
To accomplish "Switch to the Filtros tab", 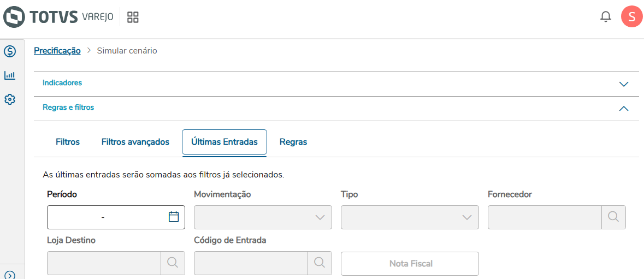I will coord(68,142).
